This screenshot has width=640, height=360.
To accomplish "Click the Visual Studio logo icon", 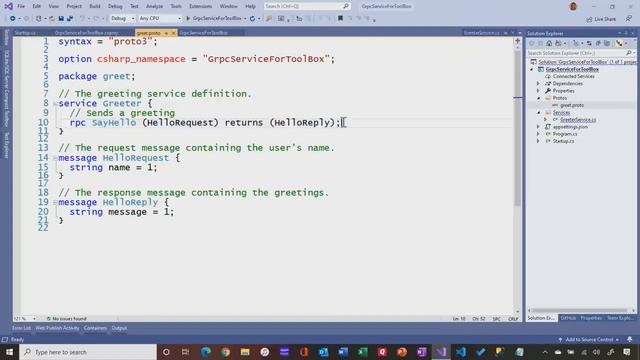I will pyautogui.click(x=8, y=6).
